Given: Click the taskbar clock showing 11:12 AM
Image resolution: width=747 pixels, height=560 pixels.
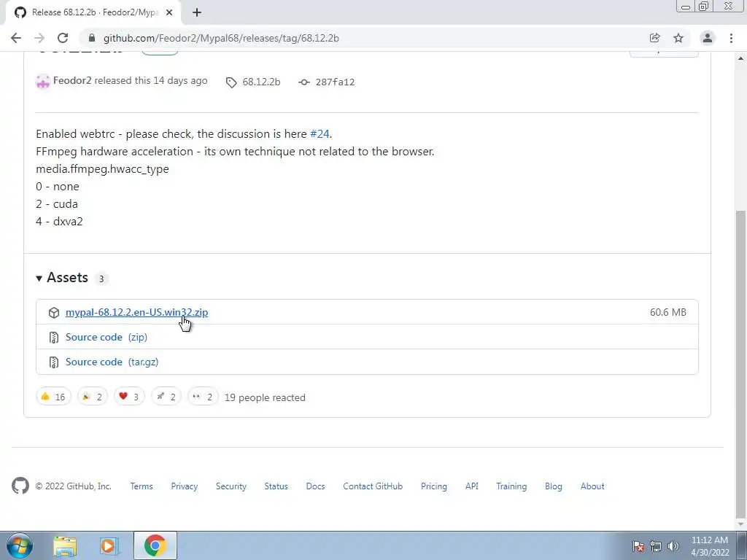Looking at the screenshot, I should point(710,546).
